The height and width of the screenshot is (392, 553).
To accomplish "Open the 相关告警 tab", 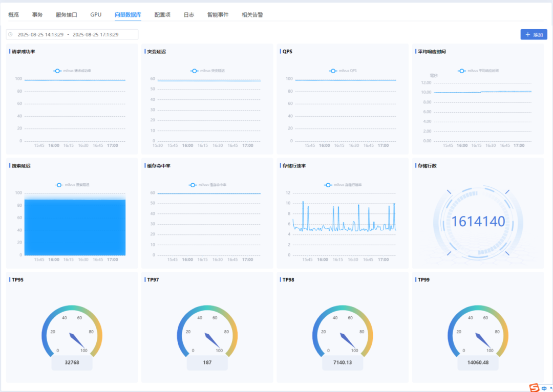I will tap(252, 15).
